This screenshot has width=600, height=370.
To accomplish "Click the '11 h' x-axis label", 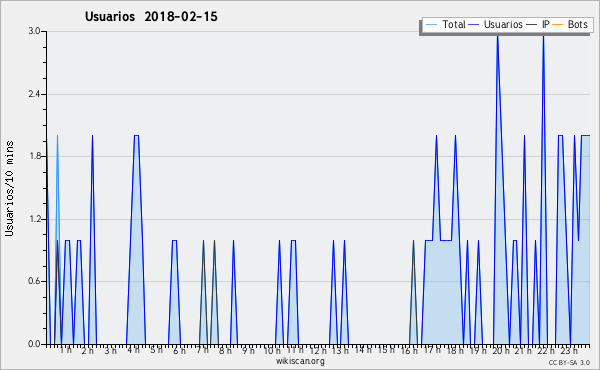I will pos(295,350).
